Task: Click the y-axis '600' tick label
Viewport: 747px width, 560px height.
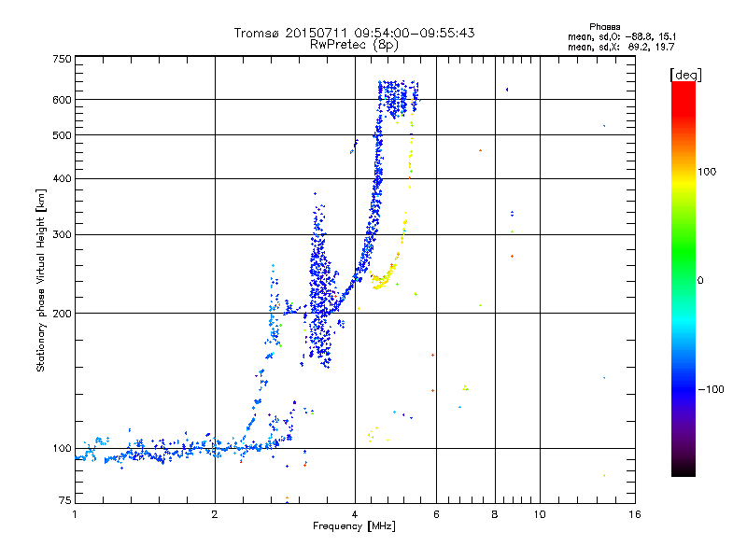Action: (x=62, y=100)
